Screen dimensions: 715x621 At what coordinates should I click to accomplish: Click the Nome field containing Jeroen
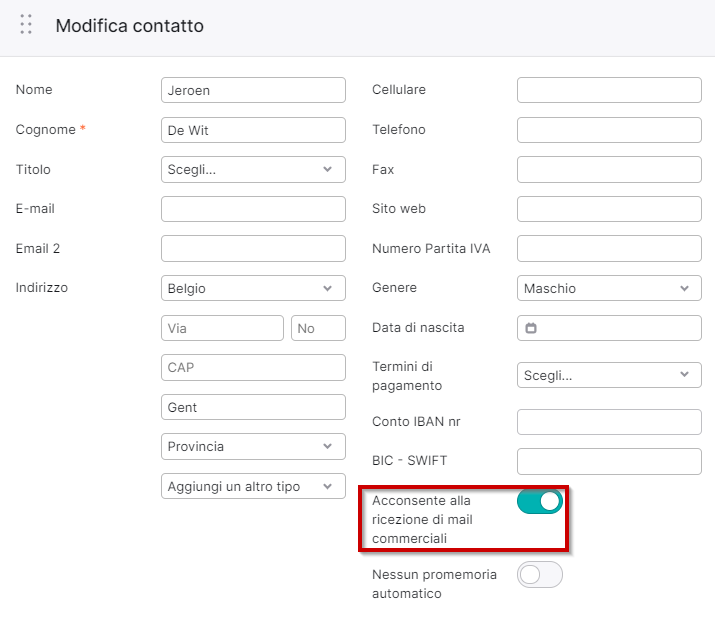[x=253, y=90]
